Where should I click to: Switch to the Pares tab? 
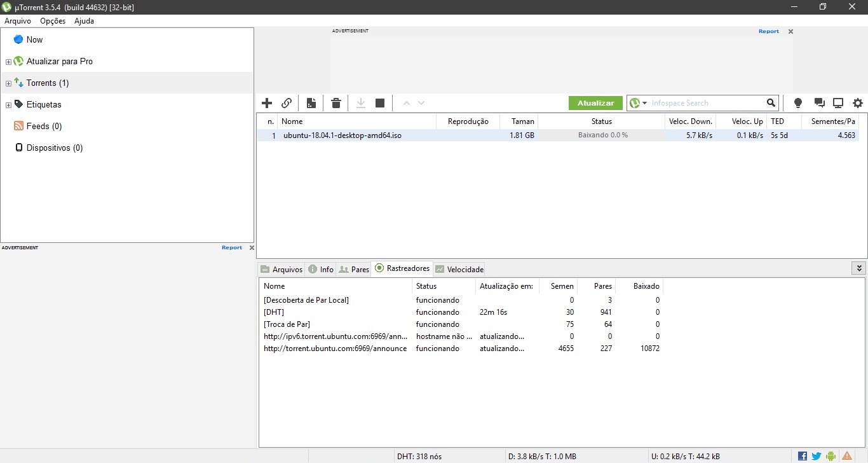pyautogui.click(x=354, y=269)
